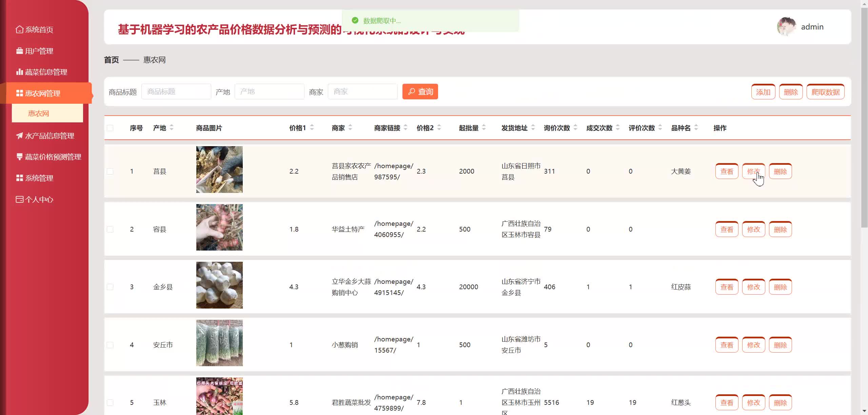
Task: Click the 查询 search button
Action: (420, 92)
